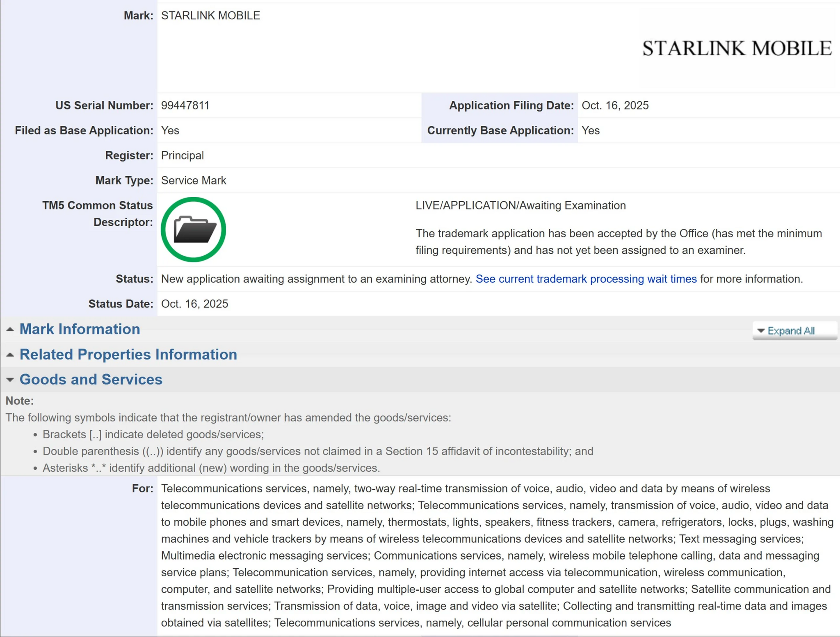Screen dimensions: 840x637
Task: Click the LIVE/APPLICATION/Awaiting Examination status text
Action: tap(520, 205)
